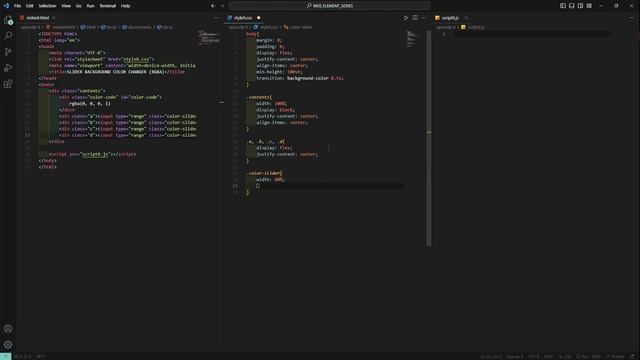This screenshot has height=360, width=640.
Task: Open the Run and Debug view
Action: 8,68
